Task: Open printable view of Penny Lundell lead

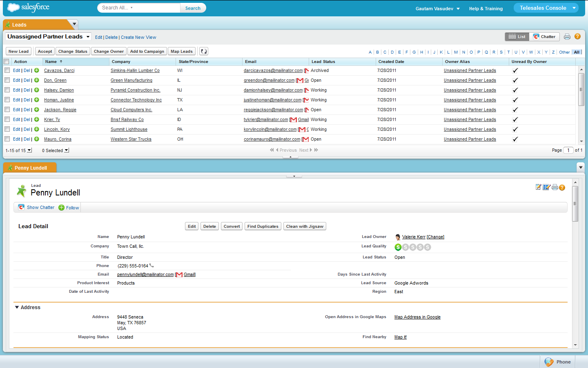Action: (555, 187)
